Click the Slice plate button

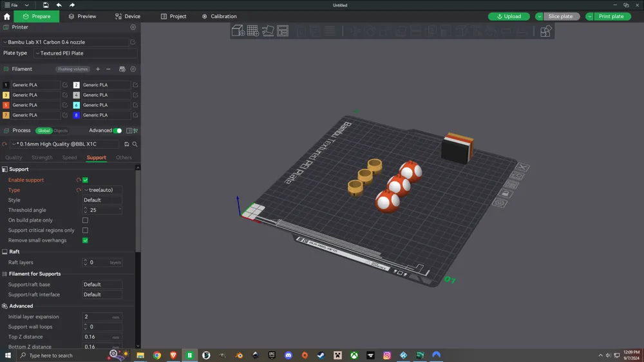click(560, 17)
